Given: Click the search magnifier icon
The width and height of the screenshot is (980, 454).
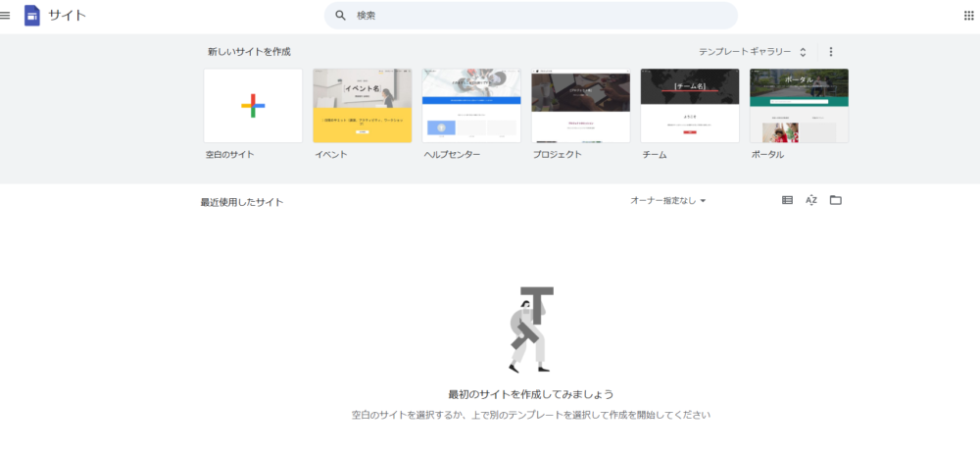Looking at the screenshot, I should (x=341, y=16).
